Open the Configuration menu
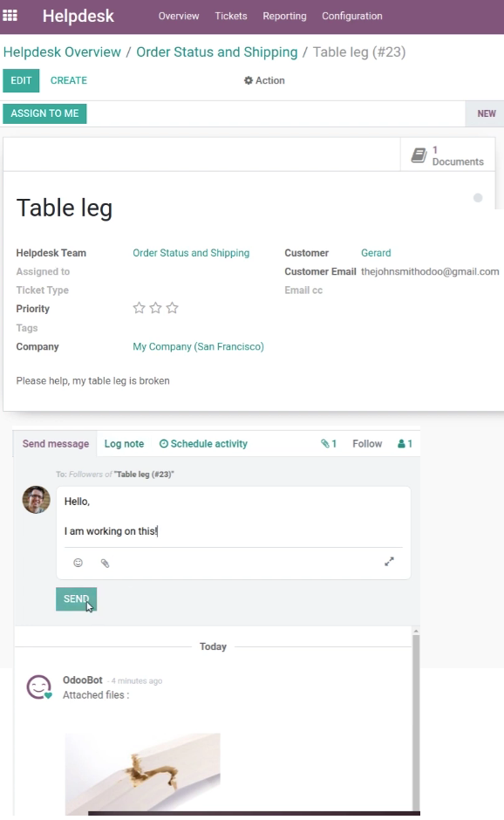The height and width of the screenshot is (820, 504). (x=352, y=17)
